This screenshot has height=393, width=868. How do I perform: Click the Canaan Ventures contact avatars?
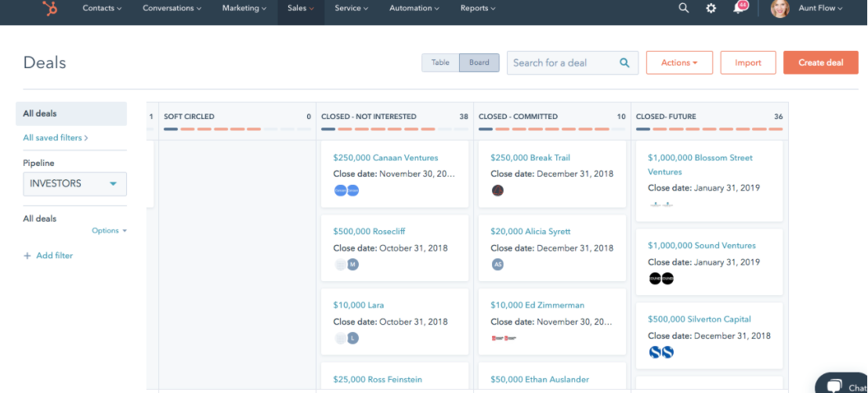346,190
